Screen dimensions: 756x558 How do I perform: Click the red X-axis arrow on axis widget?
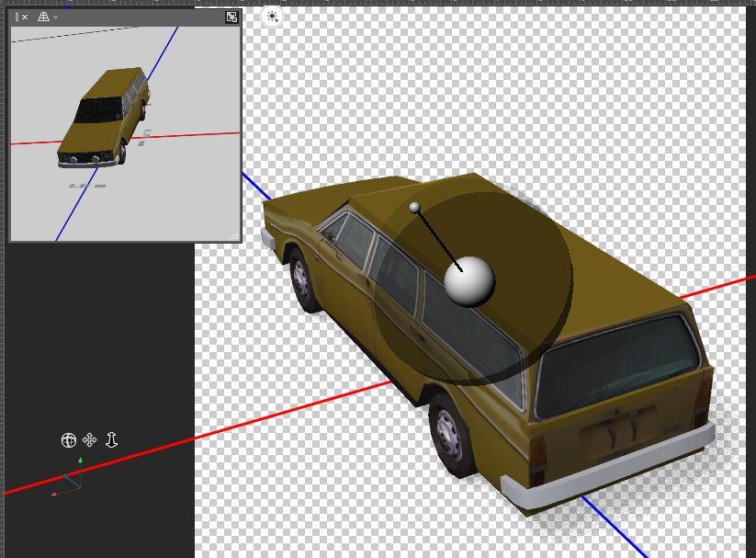point(54,495)
